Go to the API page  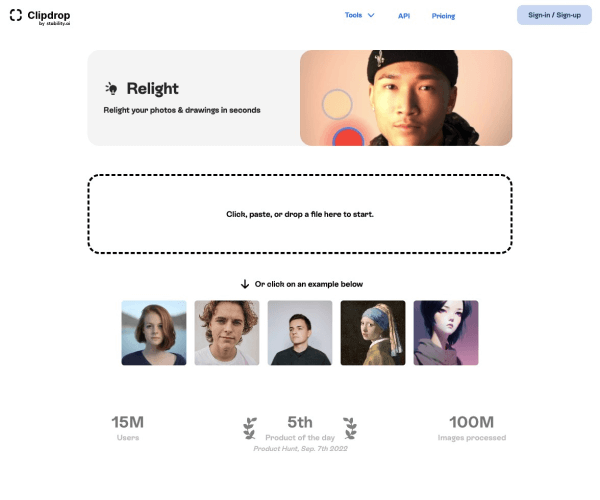[x=404, y=16]
